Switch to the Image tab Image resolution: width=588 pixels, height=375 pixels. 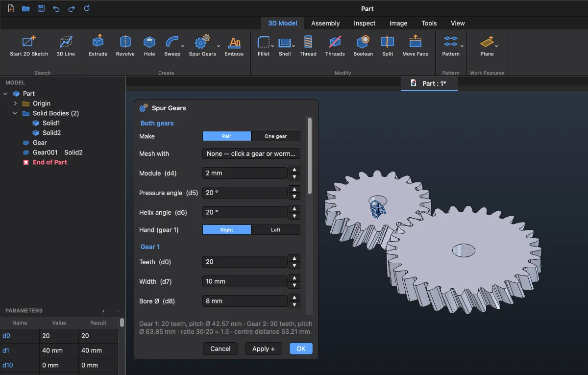(x=398, y=23)
